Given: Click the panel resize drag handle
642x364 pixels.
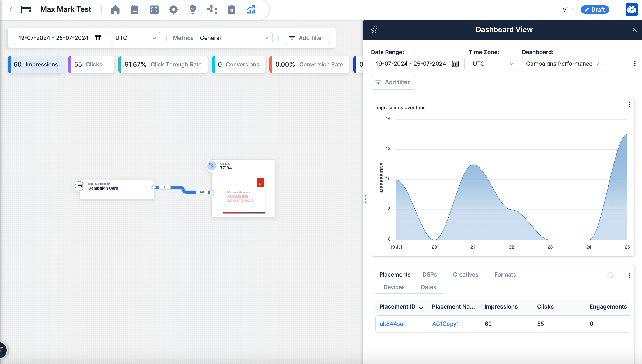Looking at the screenshot, I should [366, 198].
